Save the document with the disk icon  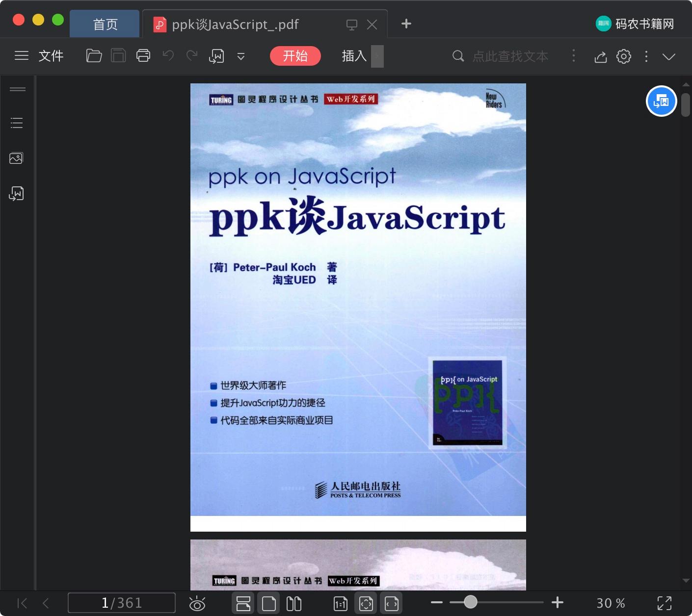(x=118, y=56)
